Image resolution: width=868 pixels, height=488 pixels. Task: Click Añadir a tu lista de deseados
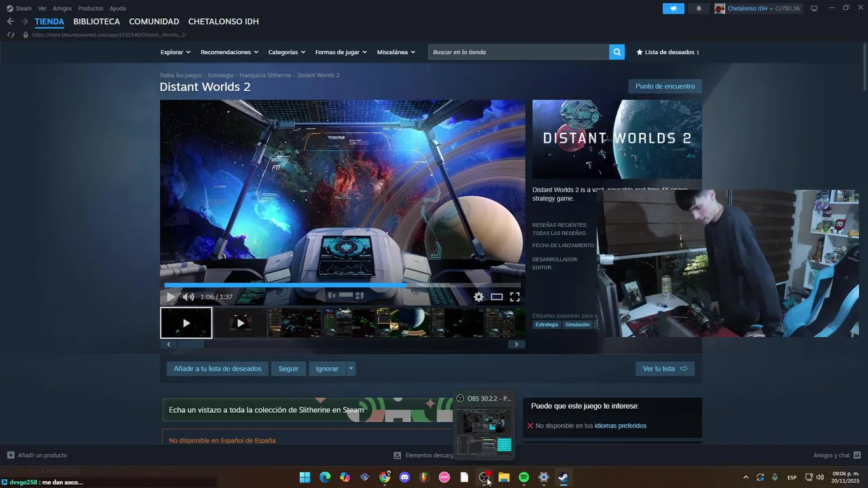pos(218,369)
